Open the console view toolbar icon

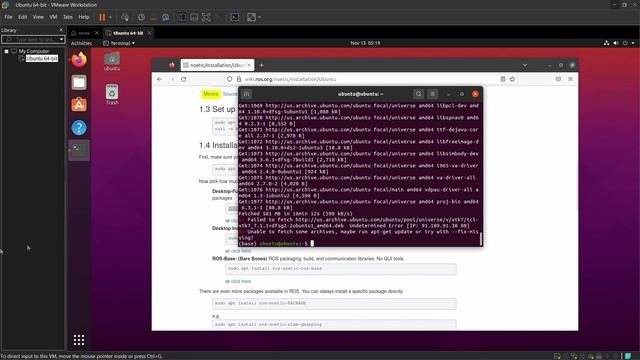pyautogui.click(x=235, y=17)
